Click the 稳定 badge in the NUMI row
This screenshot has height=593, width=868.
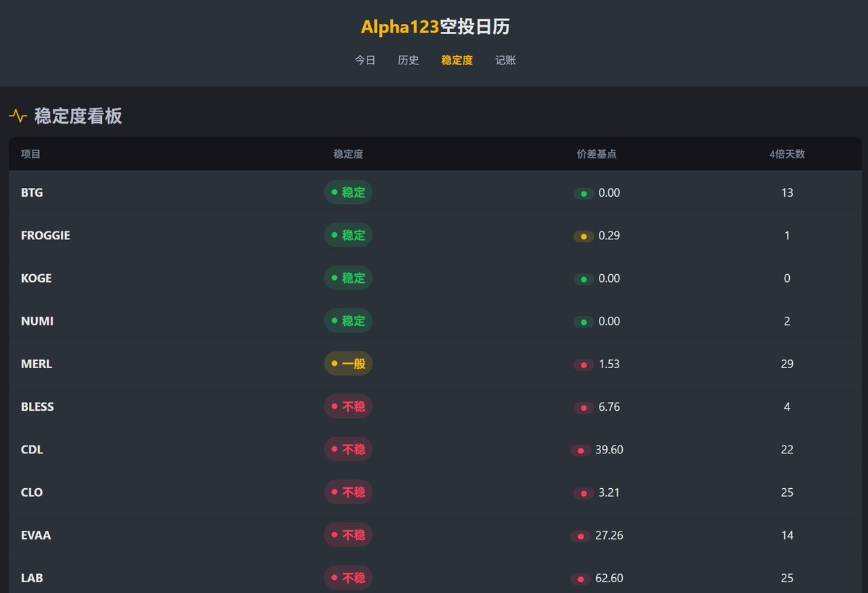tap(348, 321)
